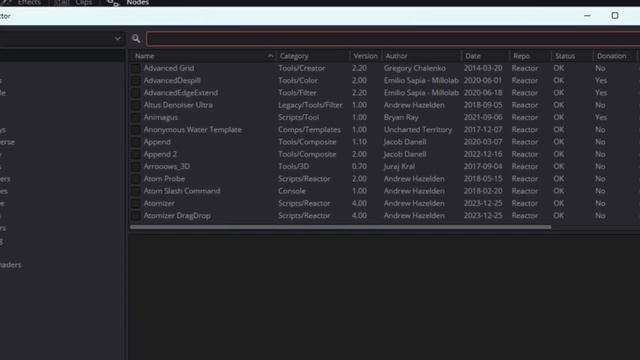
Task: Click the date 2022-12-16
Action: click(483, 154)
